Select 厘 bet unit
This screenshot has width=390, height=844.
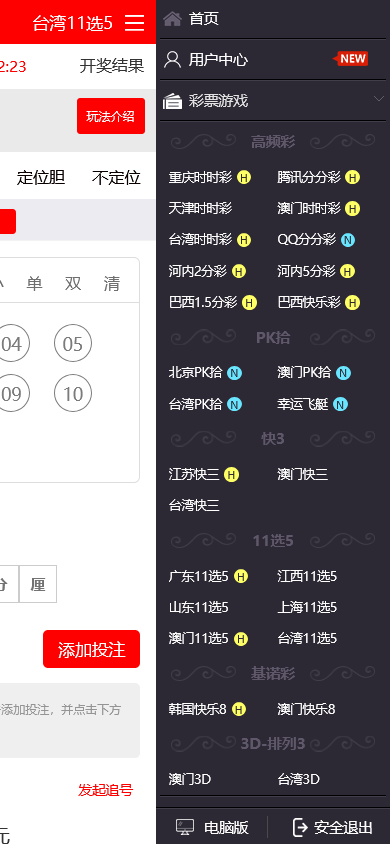[38, 584]
